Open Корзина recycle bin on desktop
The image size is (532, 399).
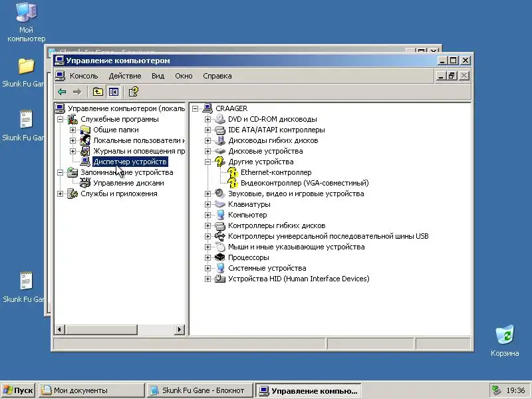[505, 340]
